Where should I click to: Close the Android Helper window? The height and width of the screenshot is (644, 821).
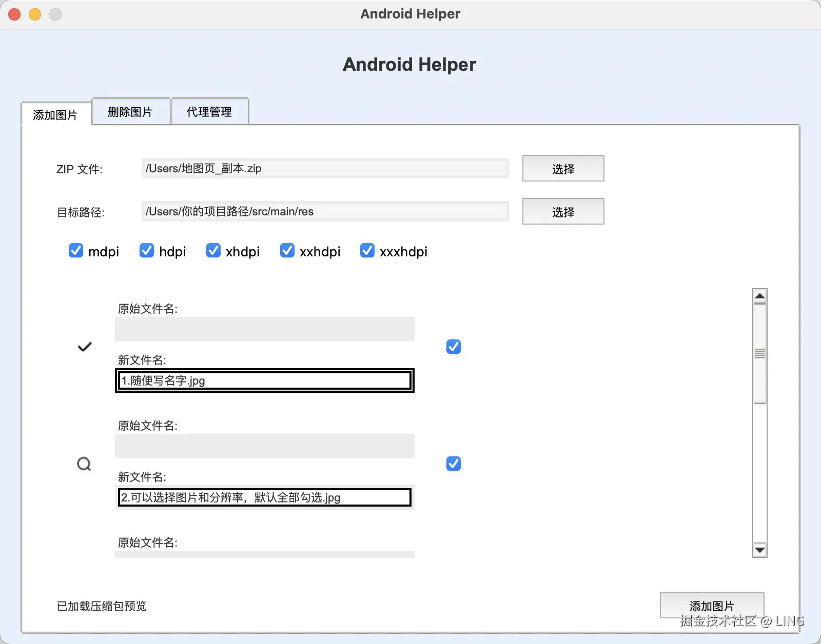coord(14,14)
